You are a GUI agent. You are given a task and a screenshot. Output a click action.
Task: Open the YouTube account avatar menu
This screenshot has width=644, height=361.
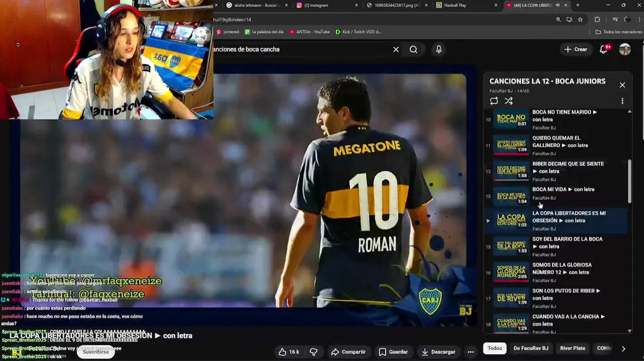[624, 49]
